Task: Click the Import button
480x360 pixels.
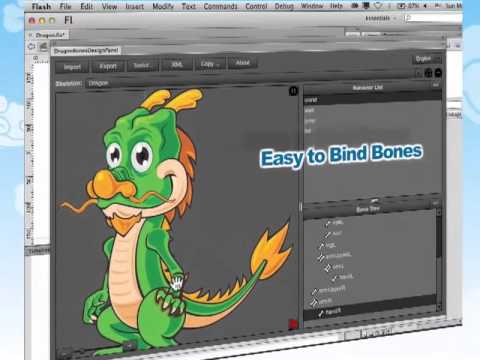Action: [72, 67]
